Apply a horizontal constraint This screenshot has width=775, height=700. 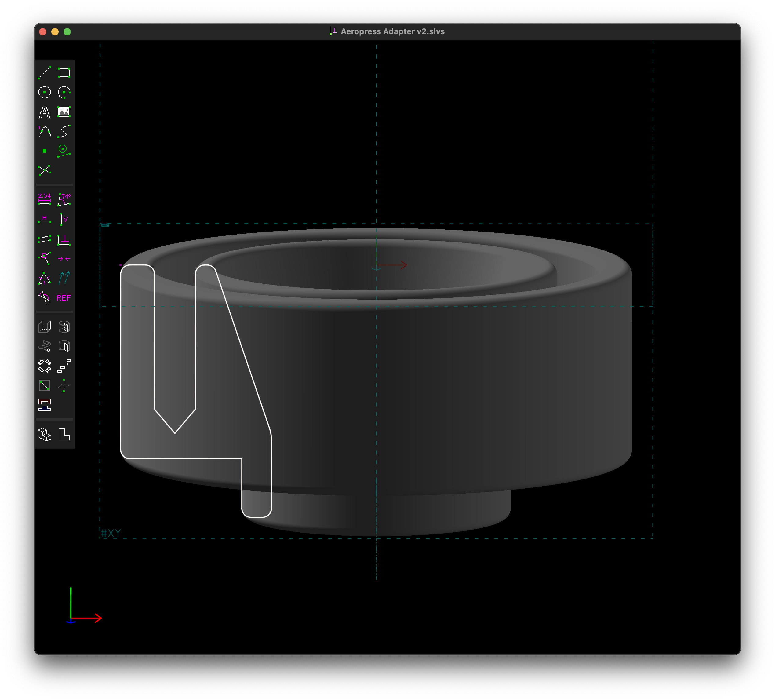tap(44, 219)
